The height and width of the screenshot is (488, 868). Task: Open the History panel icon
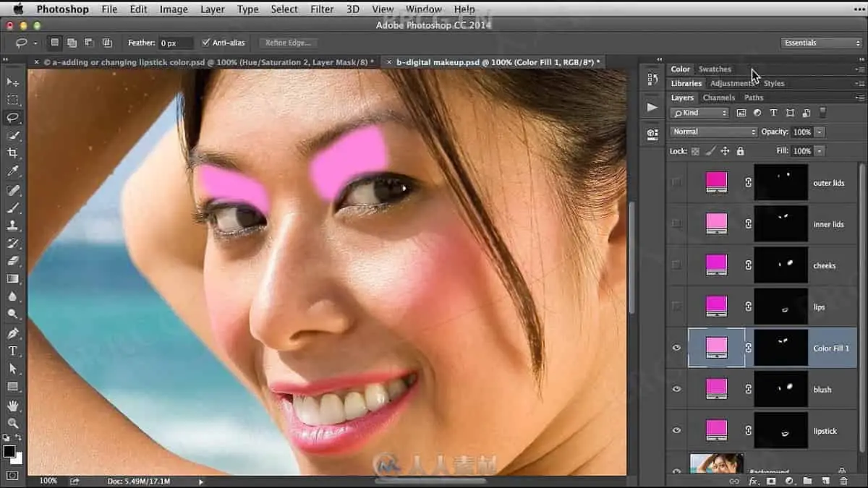[x=652, y=79]
